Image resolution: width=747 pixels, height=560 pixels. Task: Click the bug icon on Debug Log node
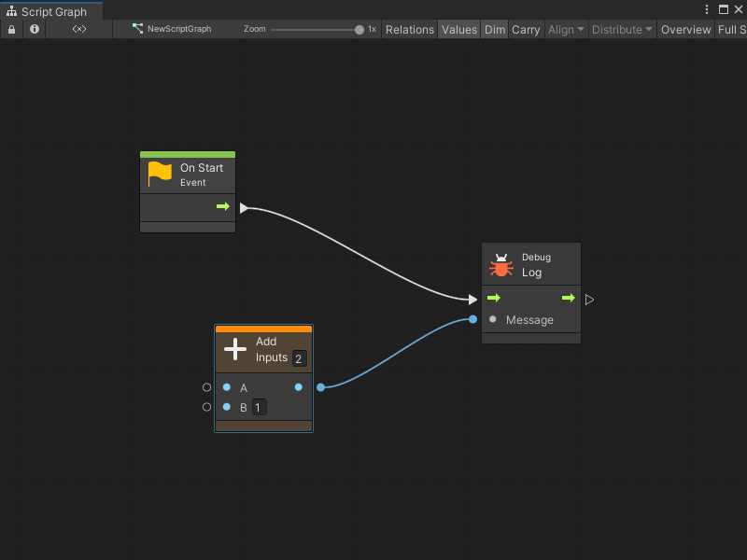point(502,264)
